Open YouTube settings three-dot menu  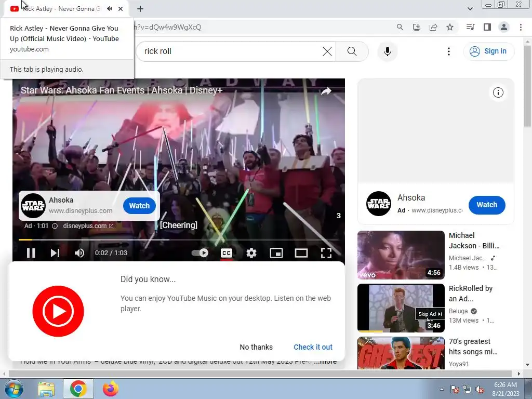[x=448, y=51]
